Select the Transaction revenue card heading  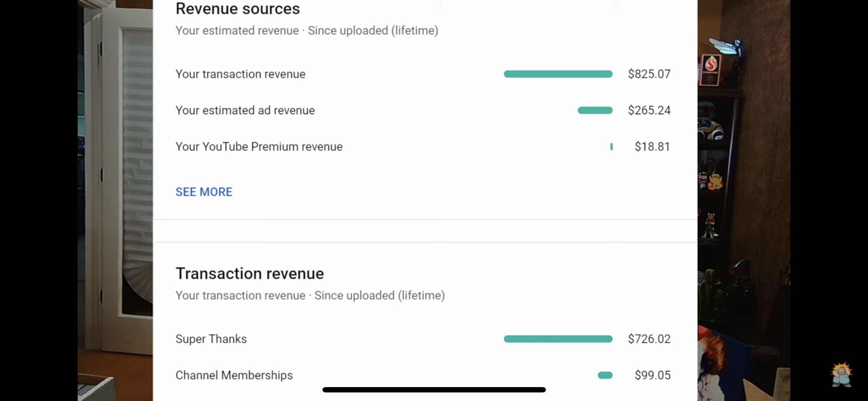[250, 273]
